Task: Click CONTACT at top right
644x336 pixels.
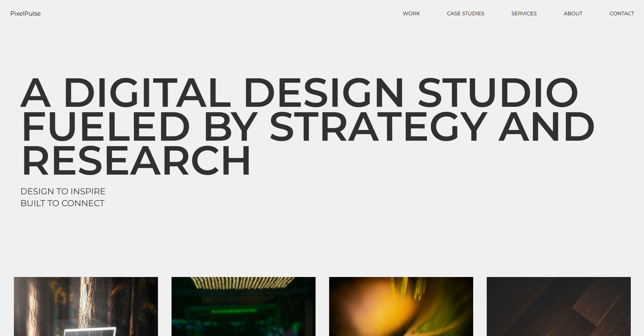Action: click(622, 14)
